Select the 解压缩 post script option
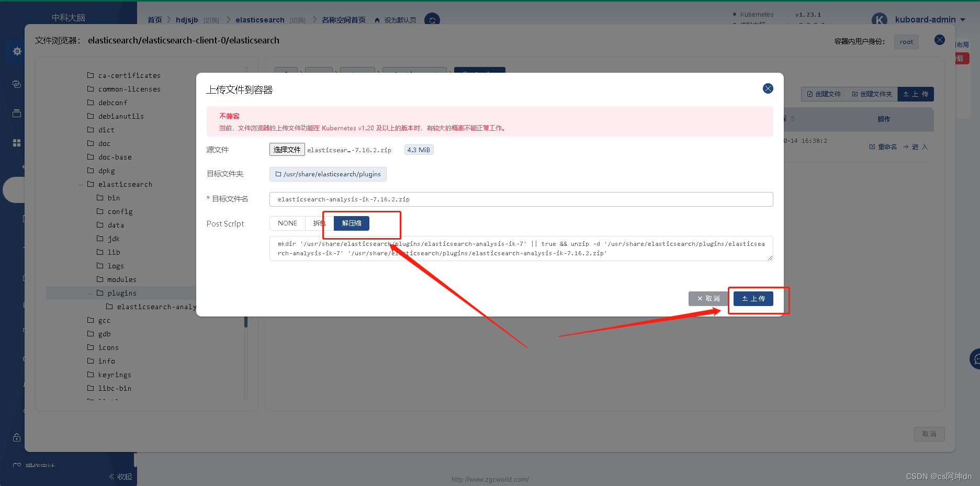 (x=352, y=223)
